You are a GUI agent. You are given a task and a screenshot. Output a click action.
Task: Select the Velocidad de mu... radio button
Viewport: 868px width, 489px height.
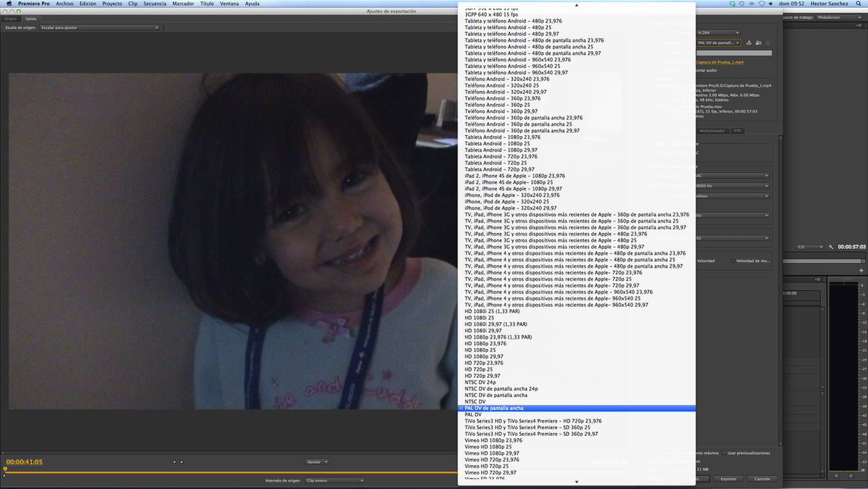click(733, 261)
